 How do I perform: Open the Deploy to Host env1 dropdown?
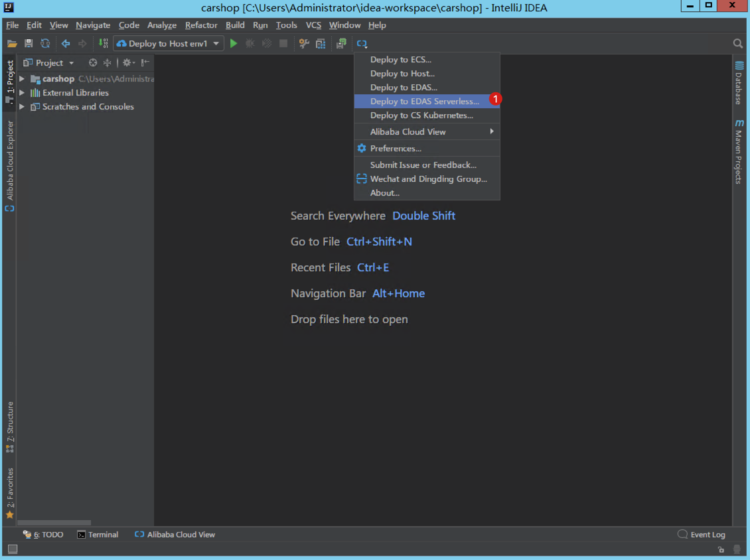click(169, 44)
